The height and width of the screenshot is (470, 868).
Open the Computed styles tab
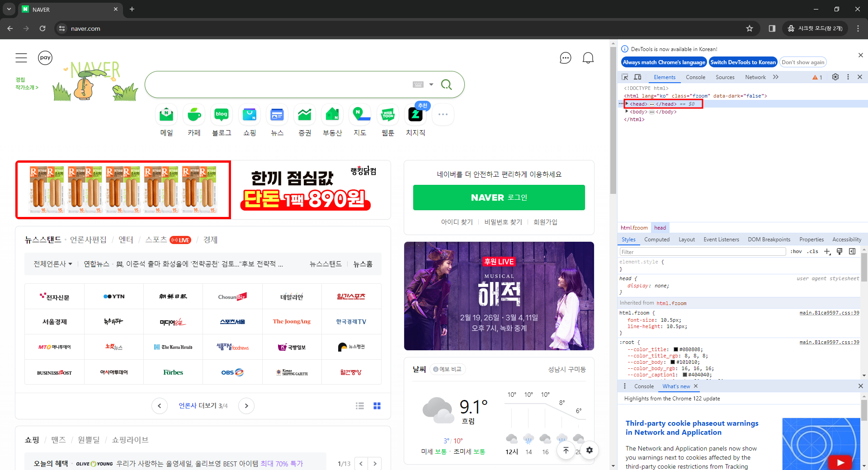(x=657, y=240)
